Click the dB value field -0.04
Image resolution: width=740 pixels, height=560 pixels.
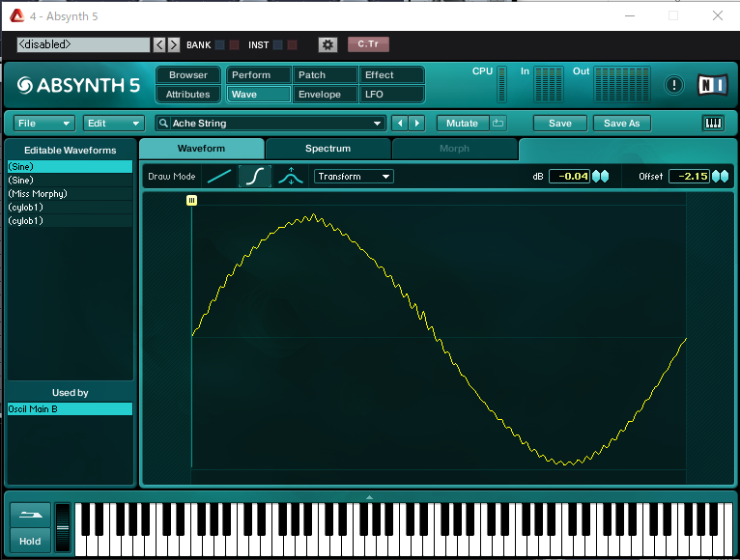pyautogui.click(x=570, y=177)
